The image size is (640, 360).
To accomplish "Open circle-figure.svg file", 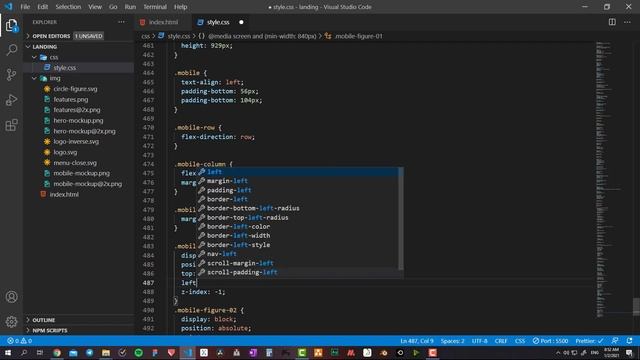I will [75, 89].
